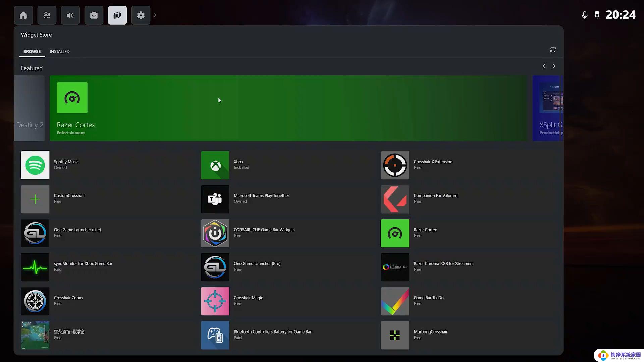Image resolution: width=644 pixels, height=362 pixels.
Task: Go to next featured item arrow
Action: pyautogui.click(x=554, y=66)
